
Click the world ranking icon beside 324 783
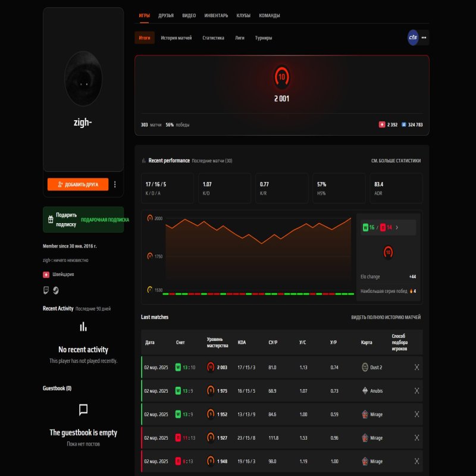pyautogui.click(x=404, y=125)
